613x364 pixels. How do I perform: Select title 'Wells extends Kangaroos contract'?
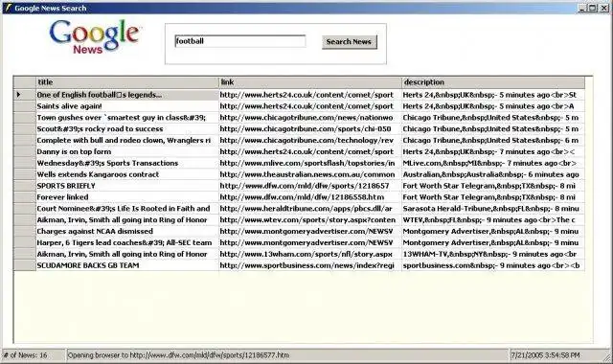click(x=127, y=174)
